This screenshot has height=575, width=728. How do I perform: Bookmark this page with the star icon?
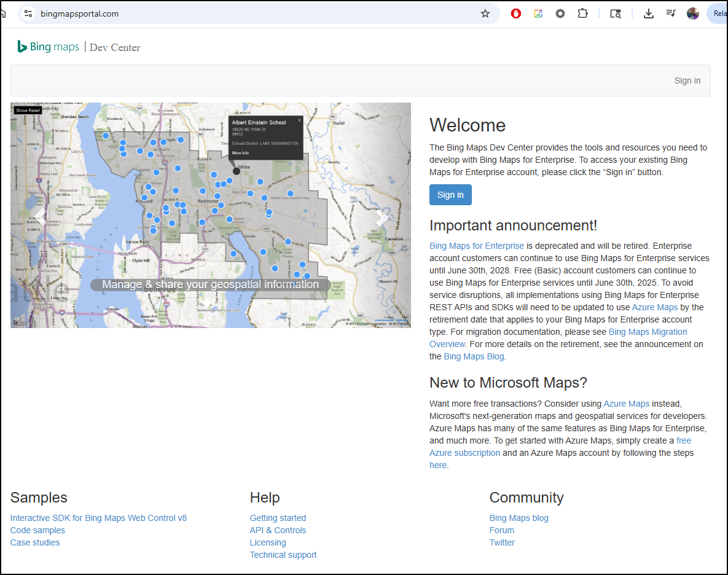click(485, 14)
